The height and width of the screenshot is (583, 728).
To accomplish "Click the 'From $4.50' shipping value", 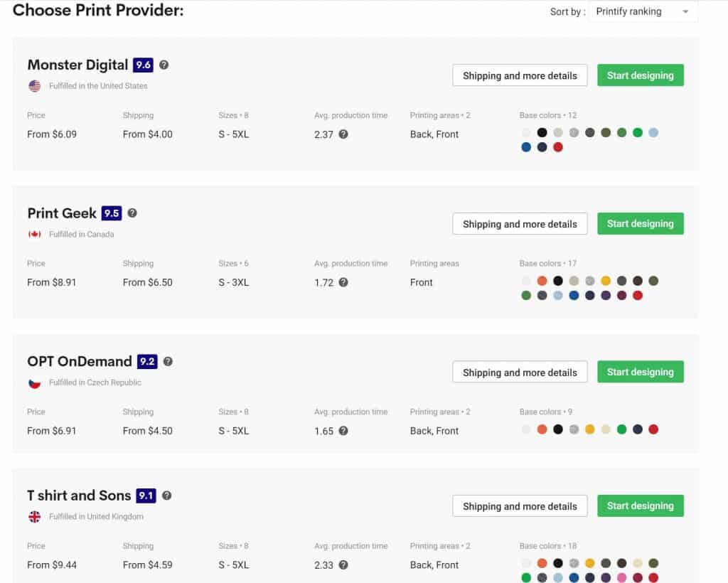I will [148, 431].
